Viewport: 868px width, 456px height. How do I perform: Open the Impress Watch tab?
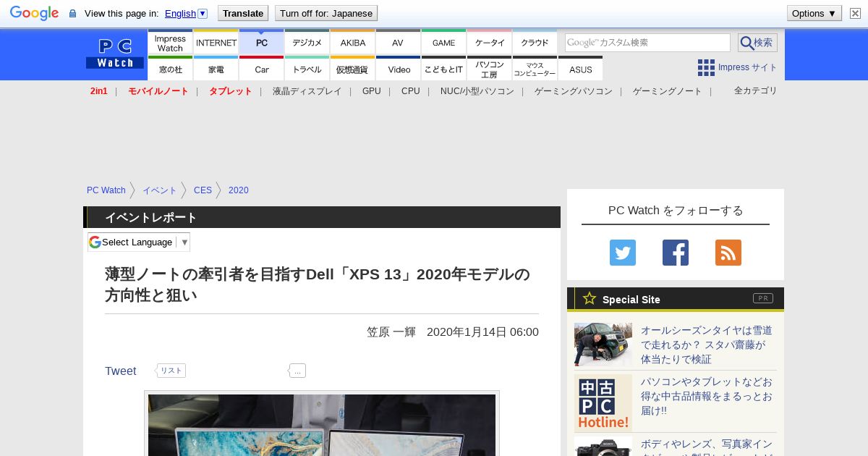170,43
